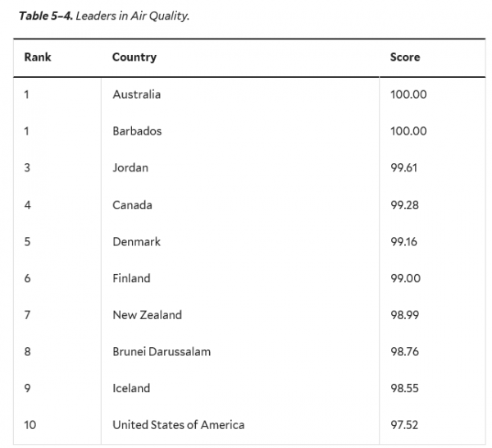Select the Brunei Darussalam cell
Image resolution: width=492 pixels, height=448 pixels.
[x=162, y=351]
